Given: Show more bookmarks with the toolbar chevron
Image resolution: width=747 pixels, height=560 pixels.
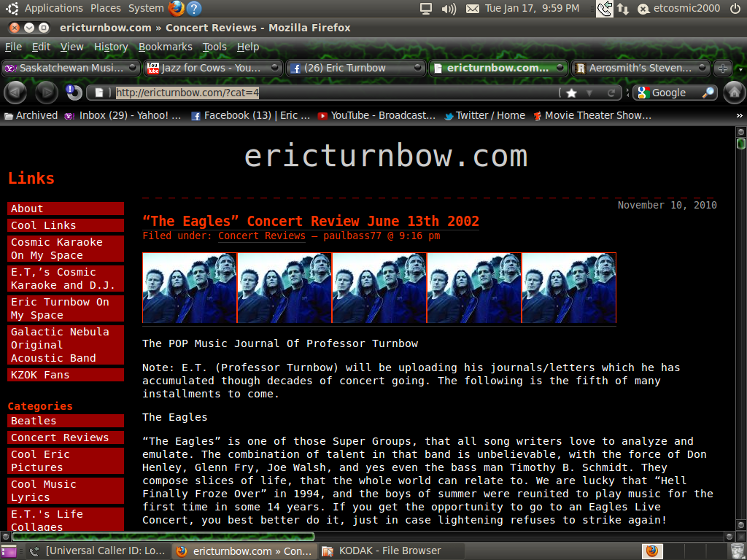Looking at the screenshot, I should pyautogui.click(x=740, y=115).
